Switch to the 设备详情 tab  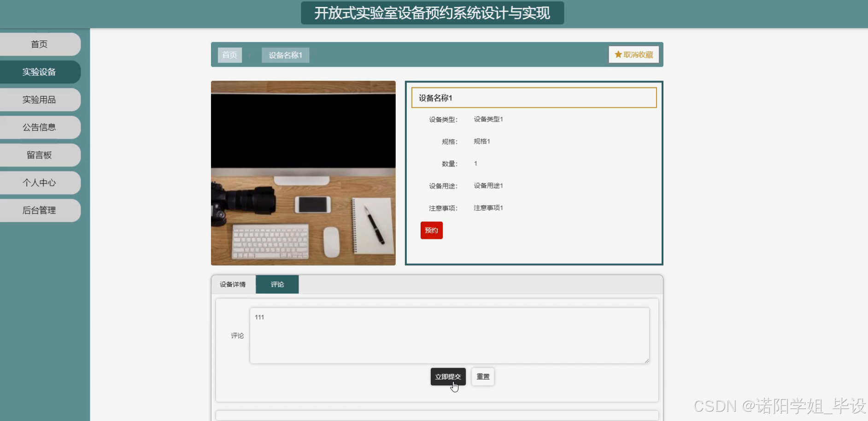coord(233,284)
